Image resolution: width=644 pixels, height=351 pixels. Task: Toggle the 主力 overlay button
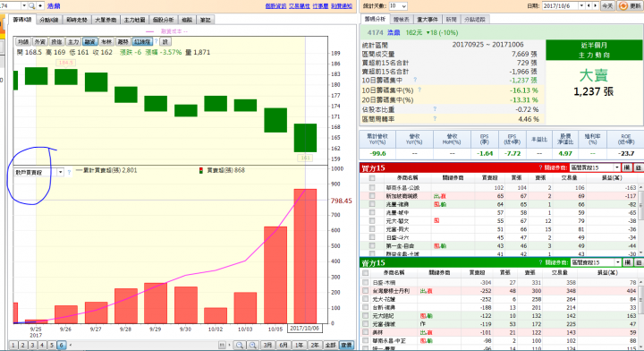coord(73,42)
